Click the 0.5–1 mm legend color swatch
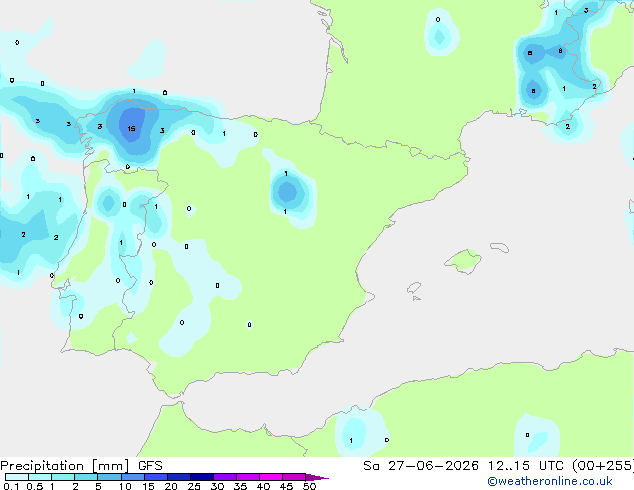This screenshot has height=490, width=634. (40, 477)
